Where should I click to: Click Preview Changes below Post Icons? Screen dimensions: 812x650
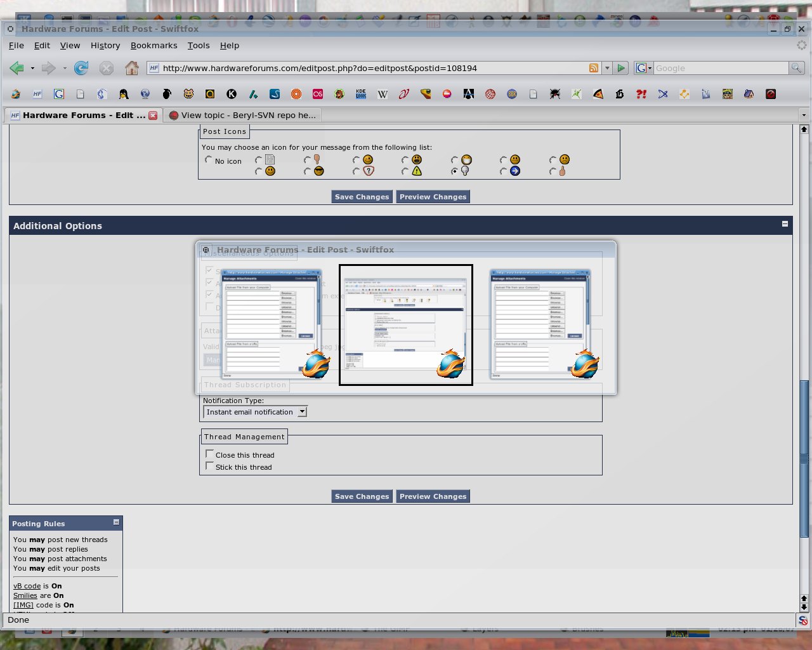pos(433,197)
